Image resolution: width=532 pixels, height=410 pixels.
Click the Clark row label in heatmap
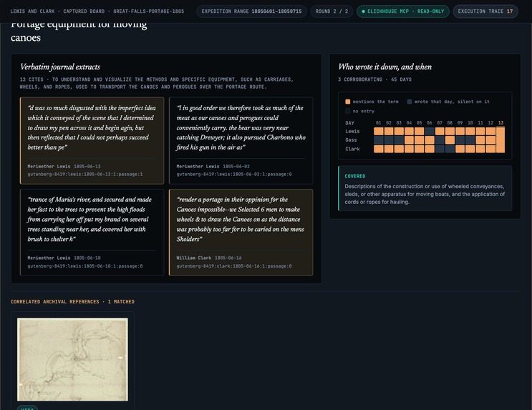352,149
